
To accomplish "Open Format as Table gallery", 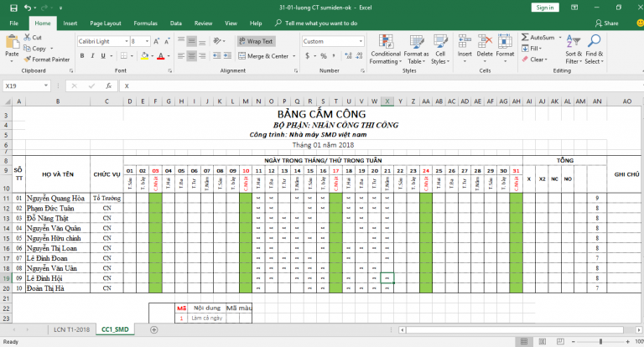I will [416, 49].
